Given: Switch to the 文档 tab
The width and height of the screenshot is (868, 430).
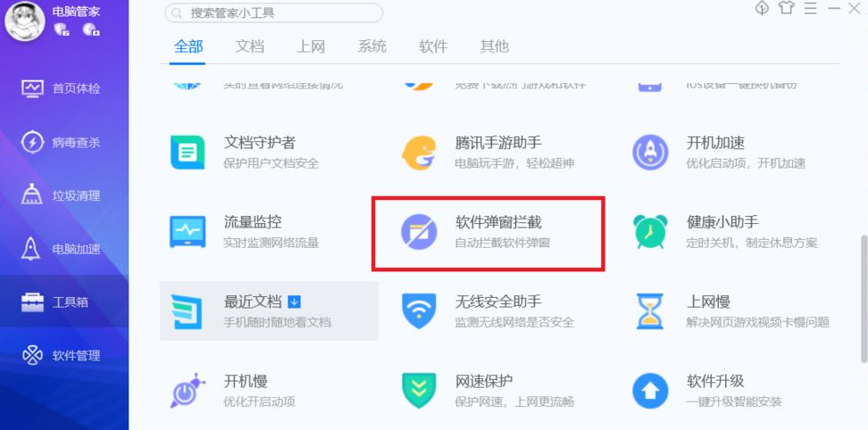Looking at the screenshot, I should point(250,46).
